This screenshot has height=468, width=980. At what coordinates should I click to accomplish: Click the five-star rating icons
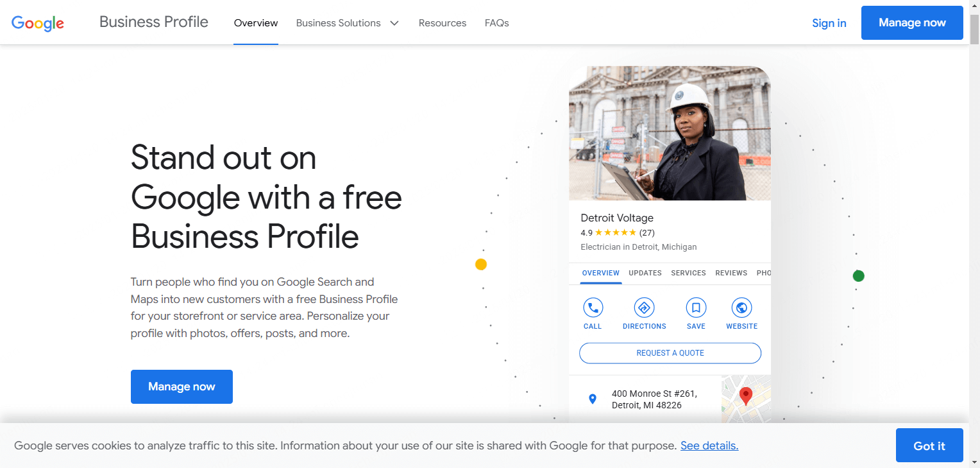616,232
